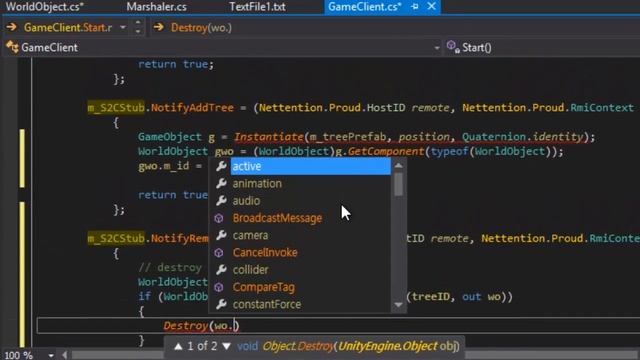Click the method cube icon beside BroadcastMessage
The image size is (640, 360).
pyautogui.click(x=219, y=218)
